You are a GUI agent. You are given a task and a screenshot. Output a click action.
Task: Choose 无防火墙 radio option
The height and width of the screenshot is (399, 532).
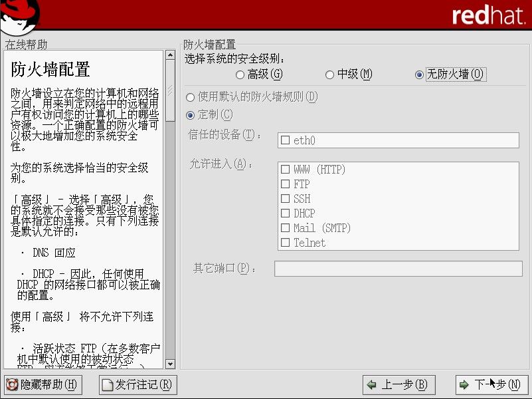pyautogui.click(x=419, y=74)
